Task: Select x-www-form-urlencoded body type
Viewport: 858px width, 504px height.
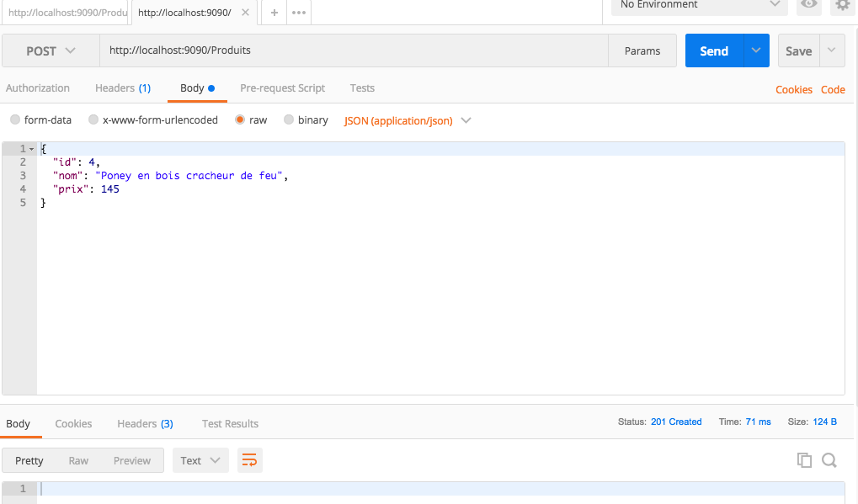Action: point(93,119)
